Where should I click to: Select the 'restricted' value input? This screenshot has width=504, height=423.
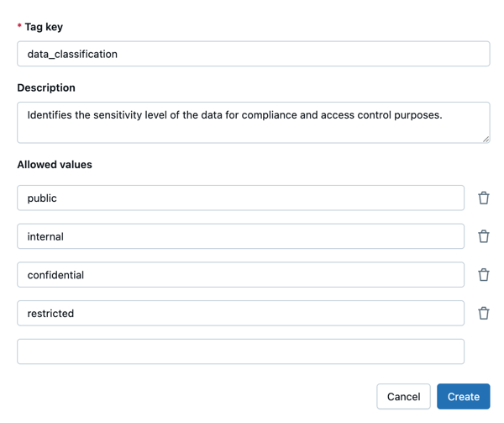click(x=240, y=313)
